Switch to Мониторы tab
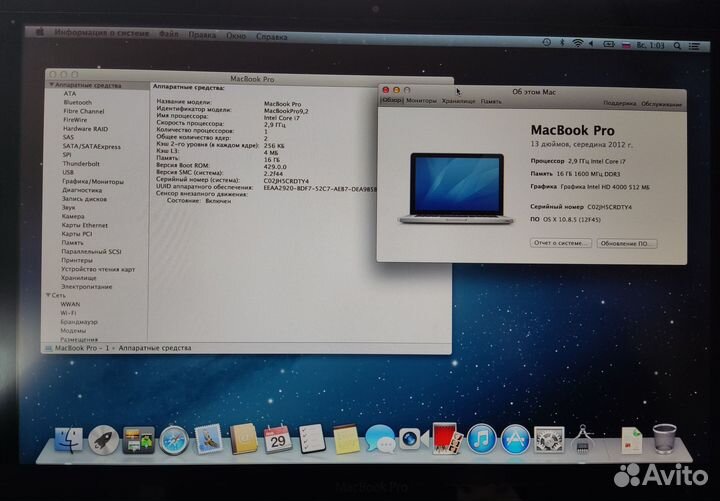Image resolution: width=720 pixels, height=501 pixels. tap(422, 101)
